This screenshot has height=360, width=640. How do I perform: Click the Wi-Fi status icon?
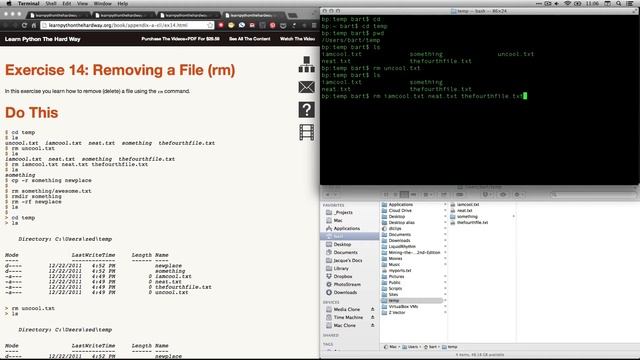pyautogui.click(x=567, y=3)
